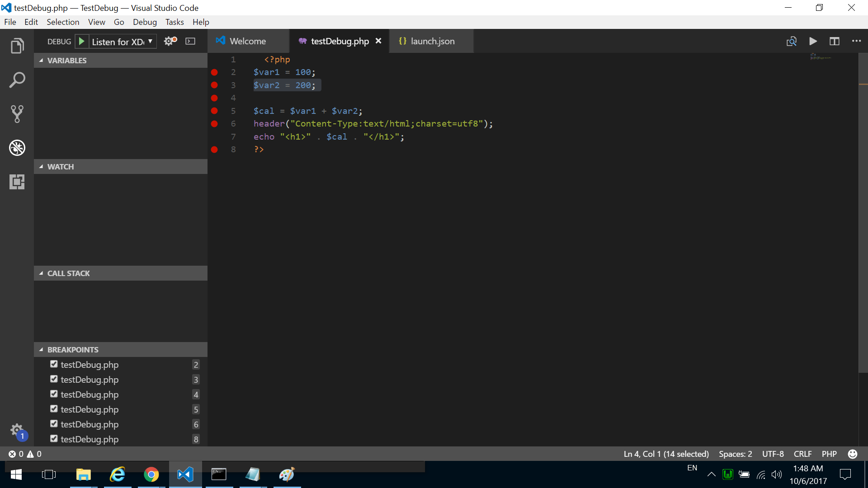The image size is (868, 488).
Task: Open the volume control tray icon
Action: point(777,474)
